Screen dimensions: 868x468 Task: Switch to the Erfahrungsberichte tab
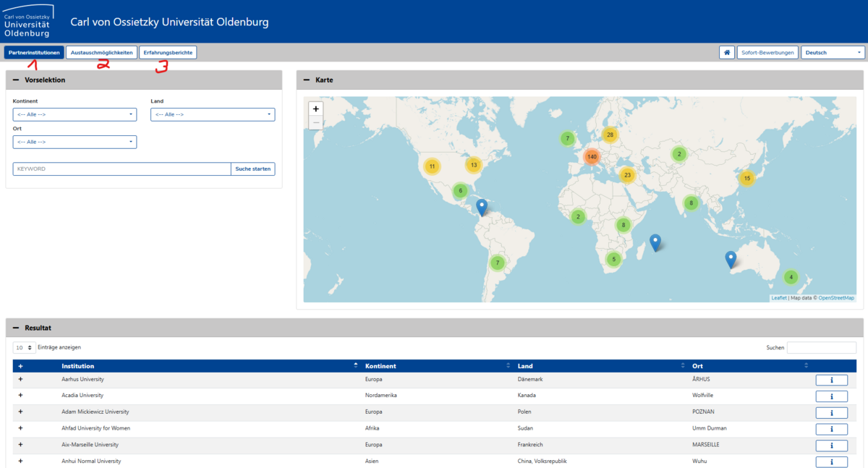[x=168, y=53]
